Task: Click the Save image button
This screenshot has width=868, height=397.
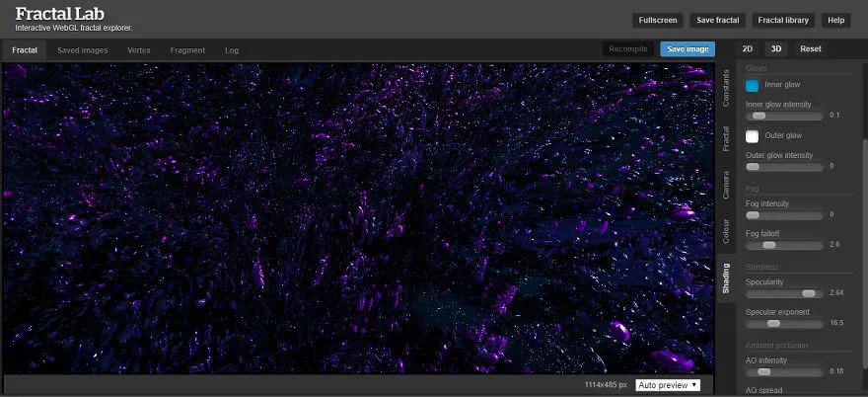Action: 687,49
